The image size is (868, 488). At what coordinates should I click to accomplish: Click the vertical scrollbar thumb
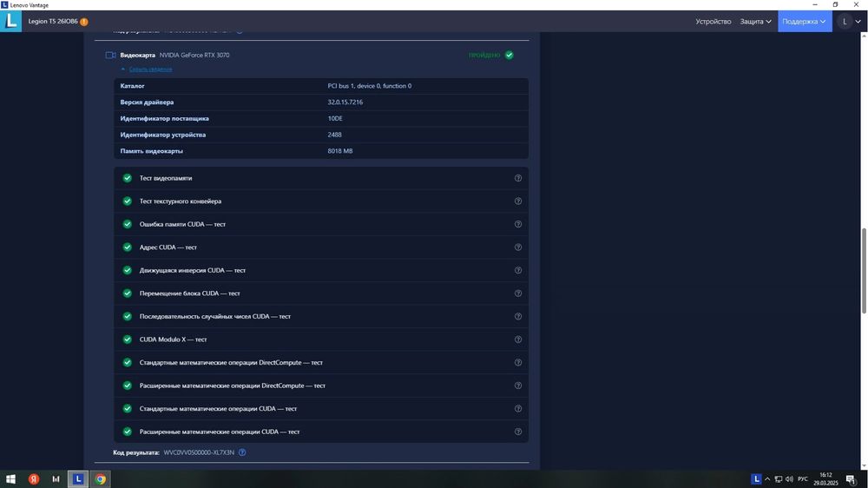(x=864, y=271)
